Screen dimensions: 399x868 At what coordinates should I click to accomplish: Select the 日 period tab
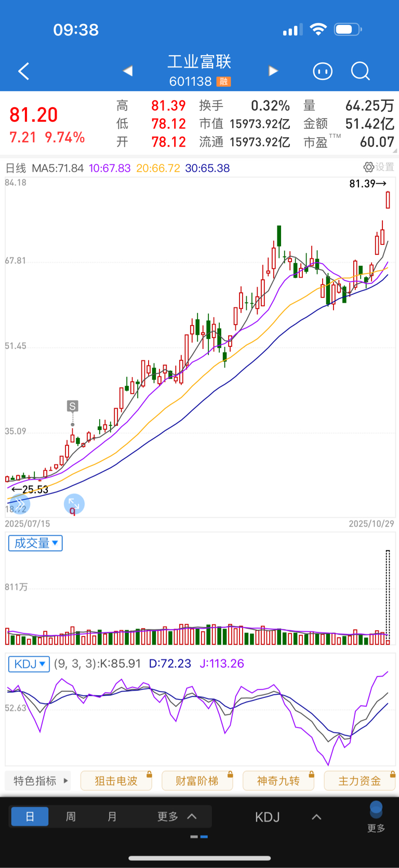(30, 817)
